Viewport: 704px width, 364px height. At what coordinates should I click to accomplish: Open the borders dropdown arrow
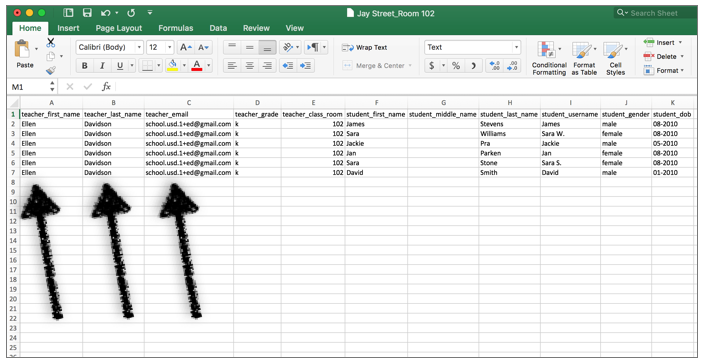(x=158, y=66)
